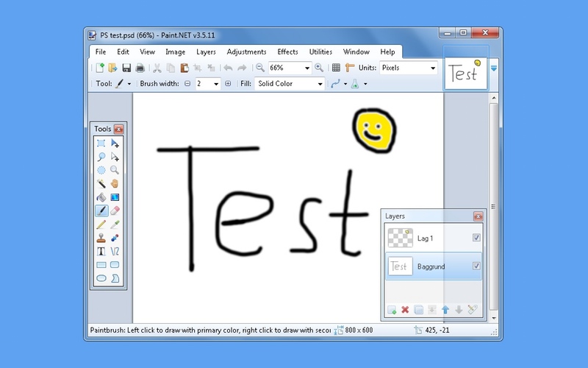Click the New image toolbar icon
588x368 pixels.
coord(100,68)
